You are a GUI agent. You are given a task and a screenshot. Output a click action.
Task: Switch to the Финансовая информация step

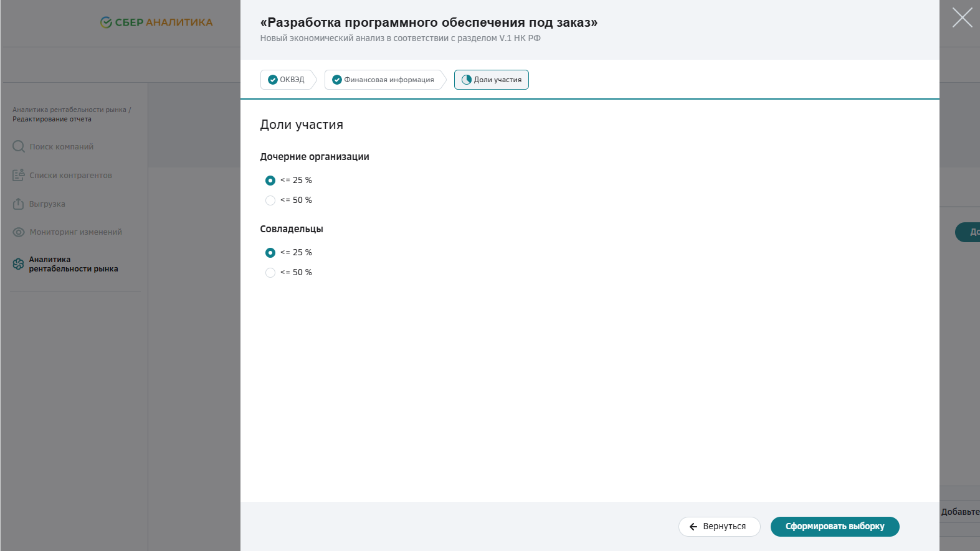[x=384, y=80]
